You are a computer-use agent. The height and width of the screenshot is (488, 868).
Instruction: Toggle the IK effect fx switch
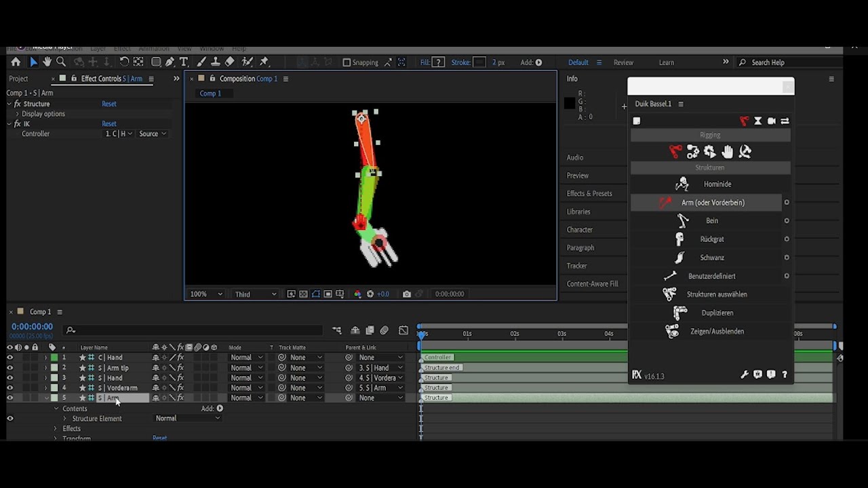tap(18, 124)
